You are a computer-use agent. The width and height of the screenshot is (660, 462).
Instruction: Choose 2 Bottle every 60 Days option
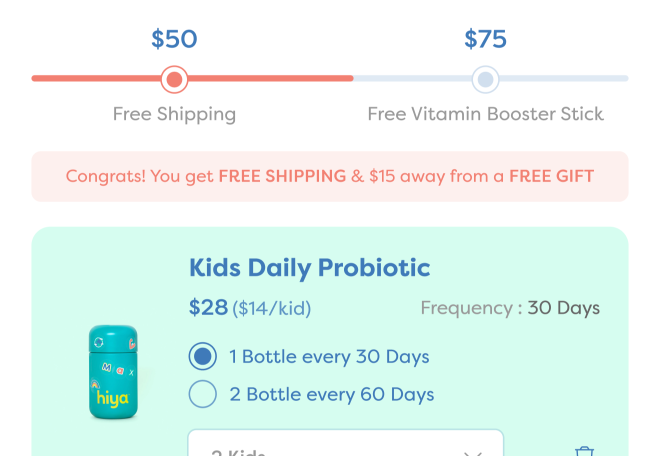[x=203, y=394]
